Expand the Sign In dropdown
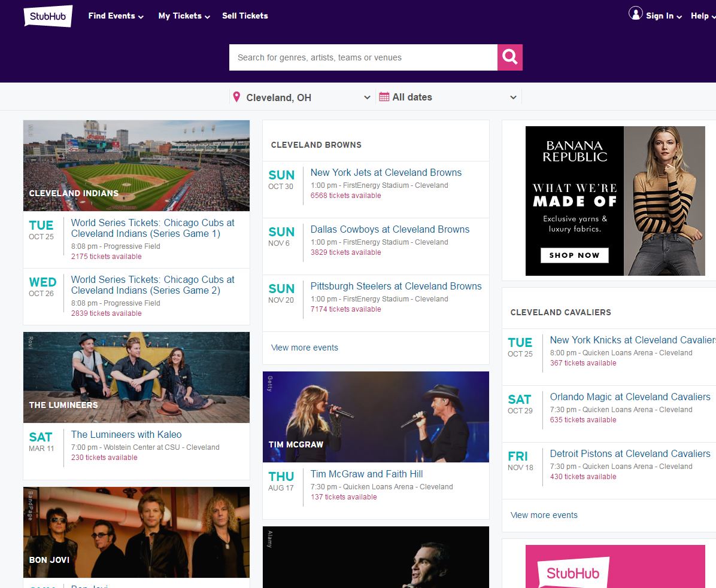 (x=663, y=16)
